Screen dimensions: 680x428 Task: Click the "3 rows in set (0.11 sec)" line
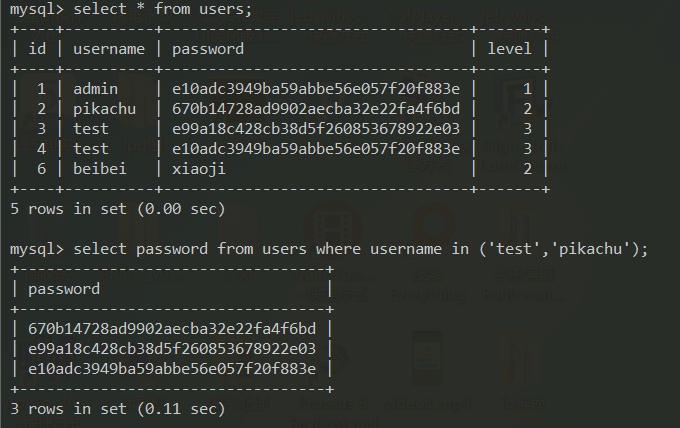117,408
